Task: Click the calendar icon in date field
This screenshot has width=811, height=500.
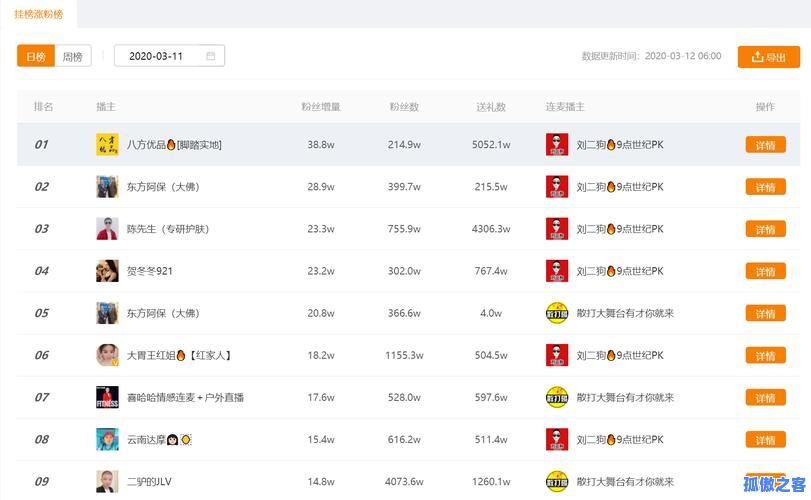Action: pyautogui.click(x=211, y=56)
